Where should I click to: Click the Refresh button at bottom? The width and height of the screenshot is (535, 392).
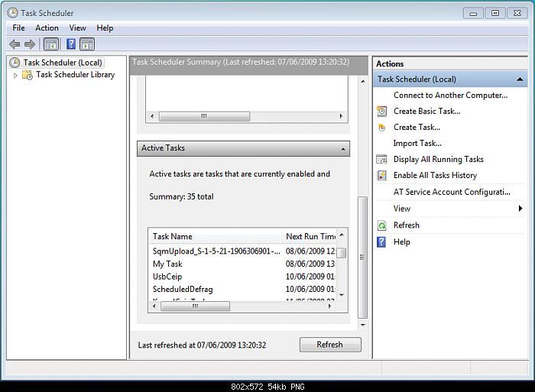tap(329, 345)
